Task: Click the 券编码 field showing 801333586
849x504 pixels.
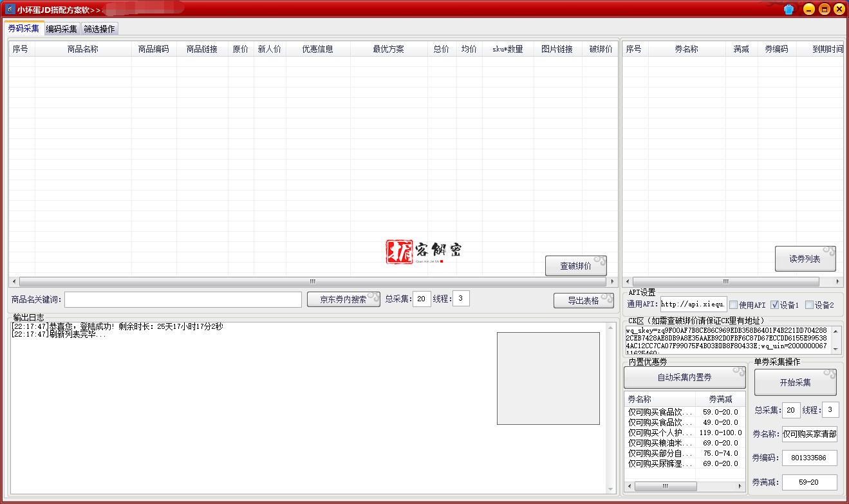Action: coord(810,458)
